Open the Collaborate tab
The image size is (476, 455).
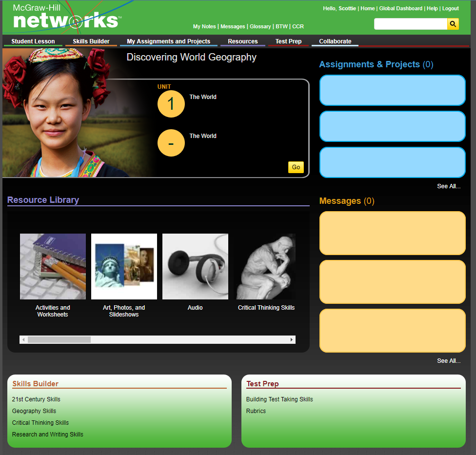pos(335,41)
